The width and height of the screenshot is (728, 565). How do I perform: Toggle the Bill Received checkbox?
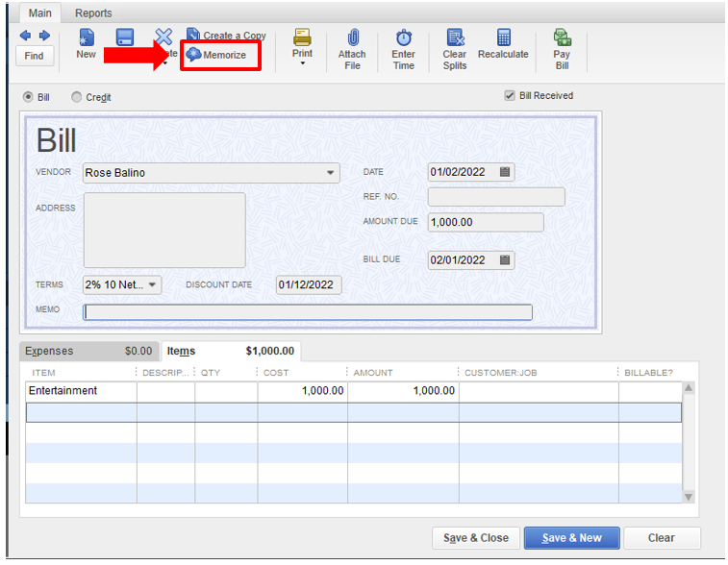510,95
